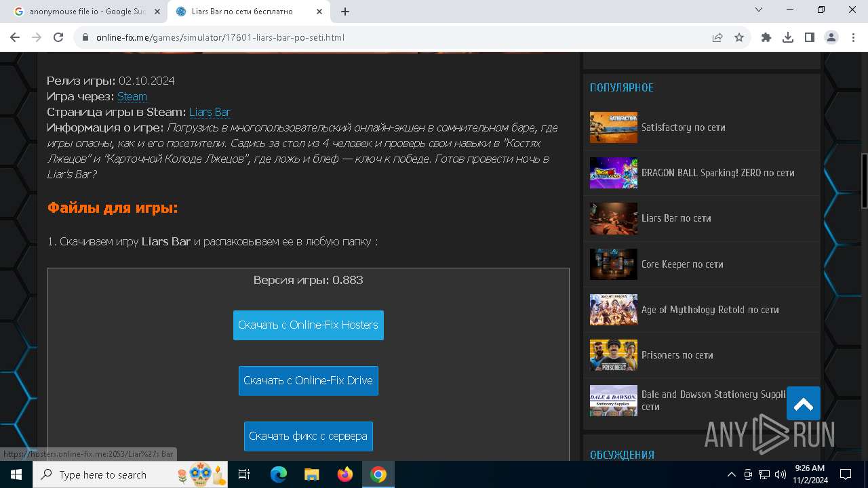View site info via the lock icon
Screen dimensions: 868x488
click(x=85, y=37)
